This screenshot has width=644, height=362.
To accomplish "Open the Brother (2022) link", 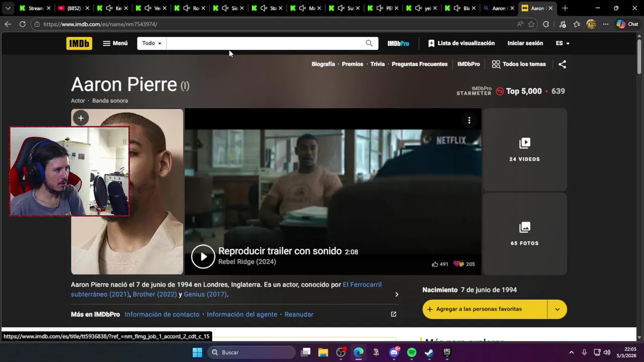I will tap(154, 295).
